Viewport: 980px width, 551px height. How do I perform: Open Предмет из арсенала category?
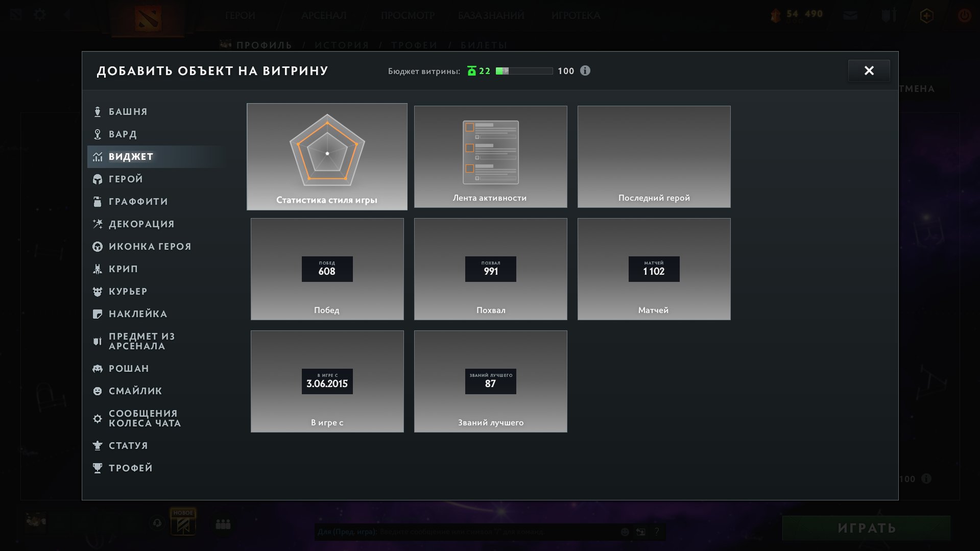click(141, 341)
